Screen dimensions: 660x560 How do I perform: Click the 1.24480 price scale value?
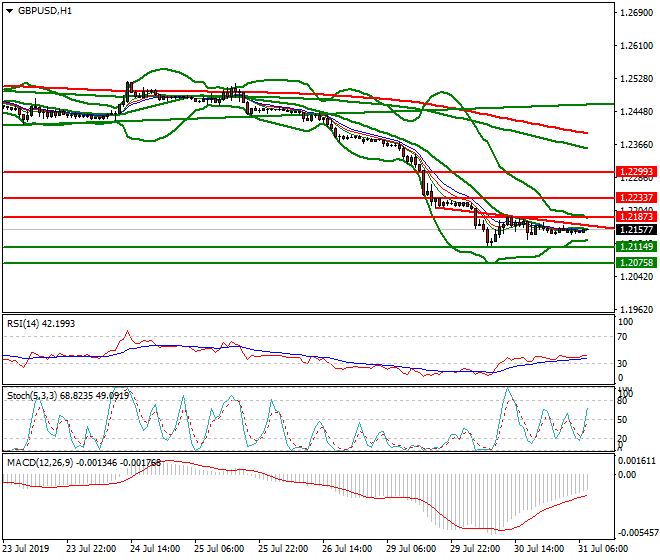[x=637, y=112]
